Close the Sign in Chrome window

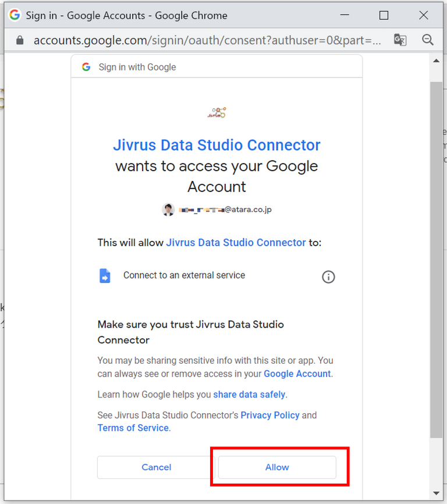423,15
